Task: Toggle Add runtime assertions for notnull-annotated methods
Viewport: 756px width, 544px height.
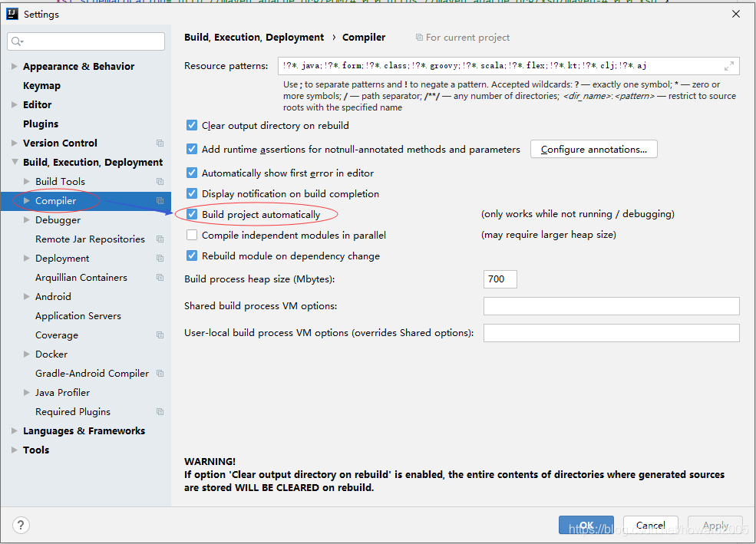Action: pyautogui.click(x=192, y=149)
